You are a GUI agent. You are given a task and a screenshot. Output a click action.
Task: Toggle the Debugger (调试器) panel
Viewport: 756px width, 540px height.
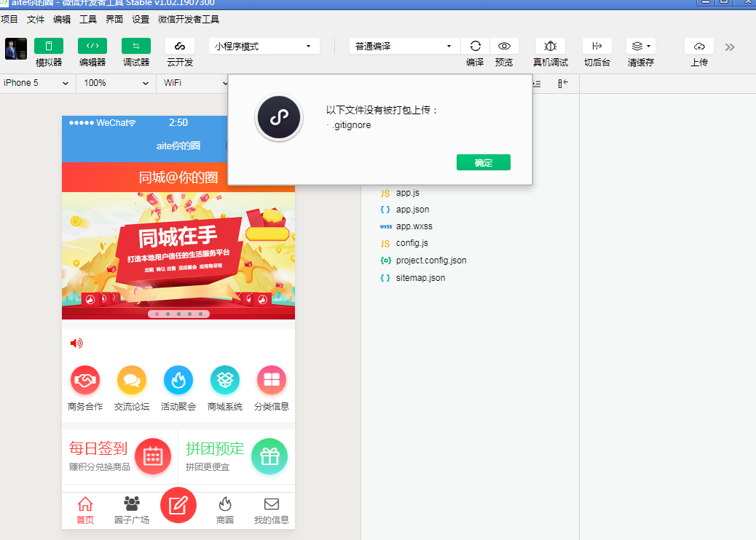136,46
